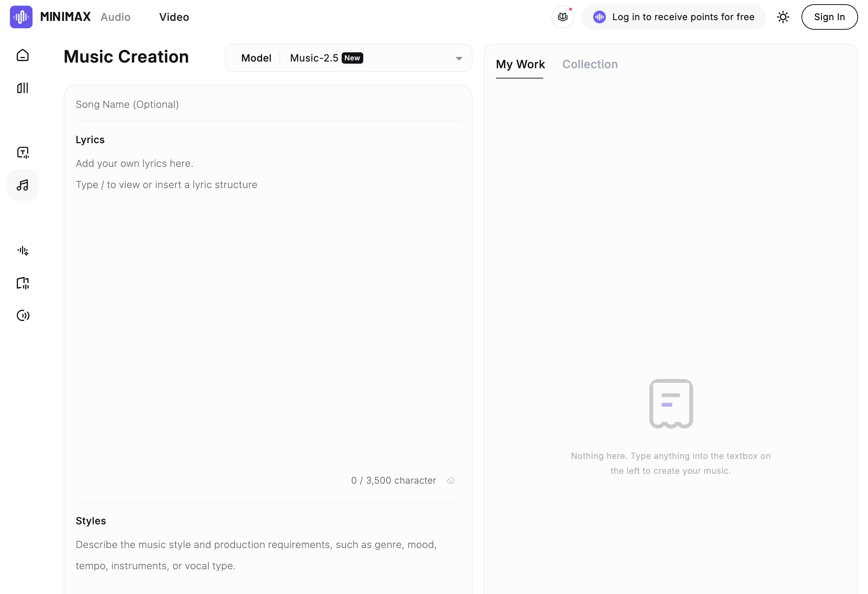Open the voice library bars icon
868x594 pixels.
22,88
